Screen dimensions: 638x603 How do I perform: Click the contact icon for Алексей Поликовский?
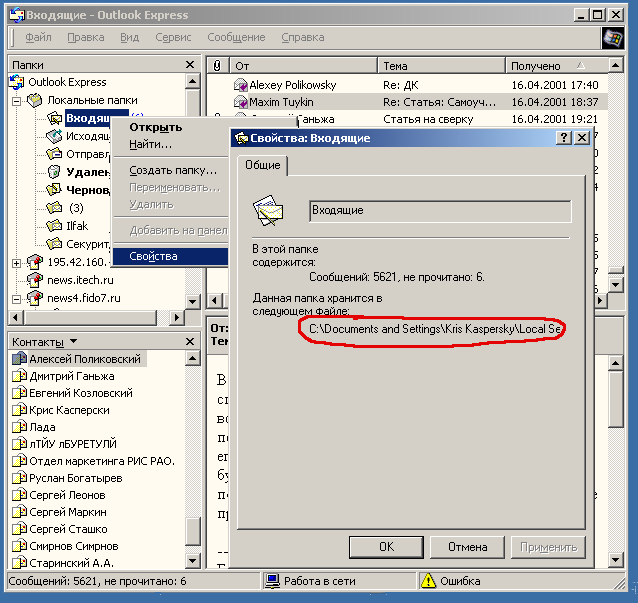point(19,358)
